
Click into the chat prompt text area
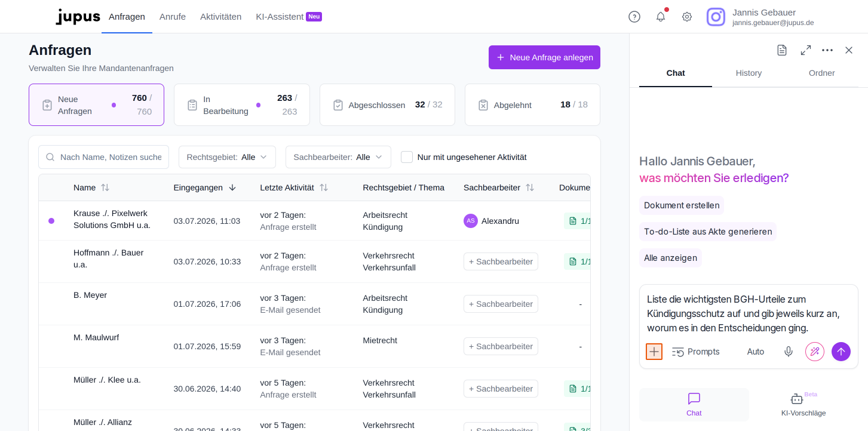coord(749,313)
